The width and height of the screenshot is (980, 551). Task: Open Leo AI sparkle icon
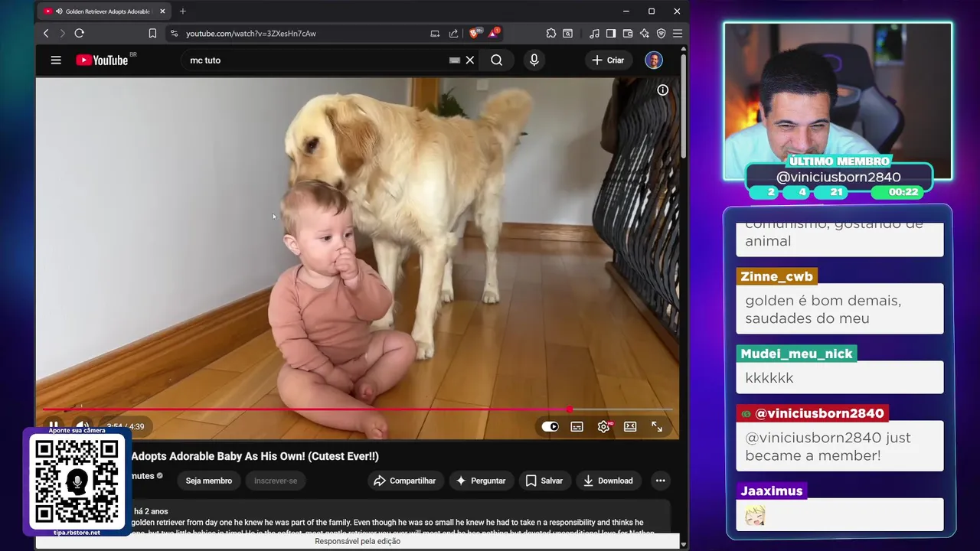click(x=644, y=34)
